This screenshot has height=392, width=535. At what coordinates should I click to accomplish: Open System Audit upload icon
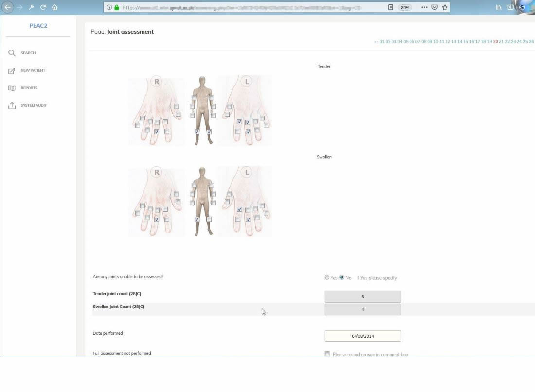(x=12, y=106)
